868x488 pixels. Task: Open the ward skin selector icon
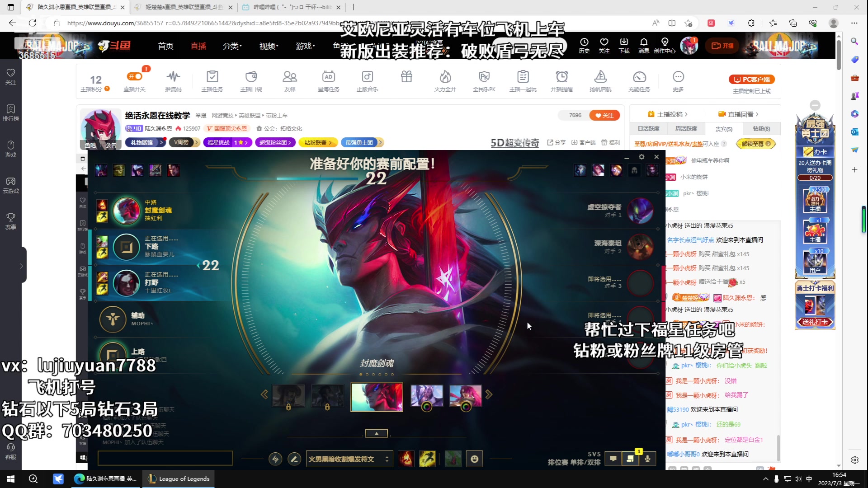453,459
